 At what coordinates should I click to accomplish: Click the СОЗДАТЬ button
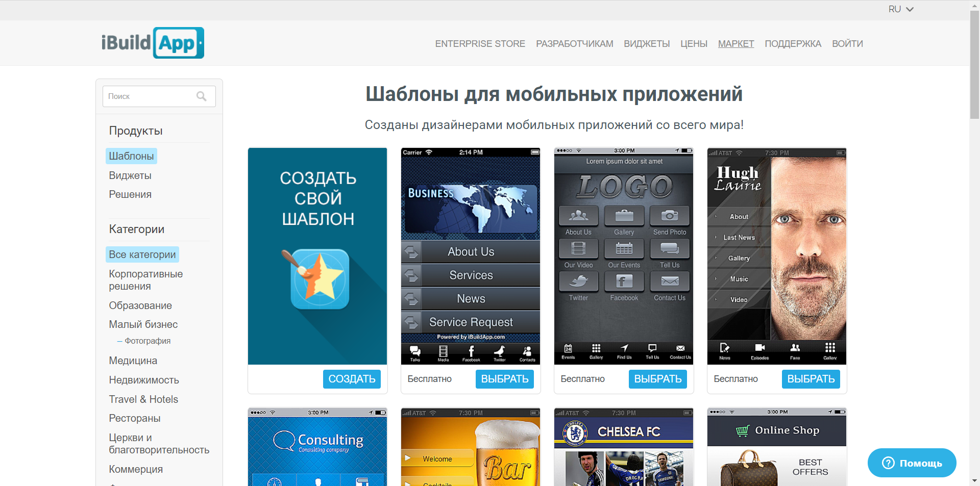pos(352,379)
